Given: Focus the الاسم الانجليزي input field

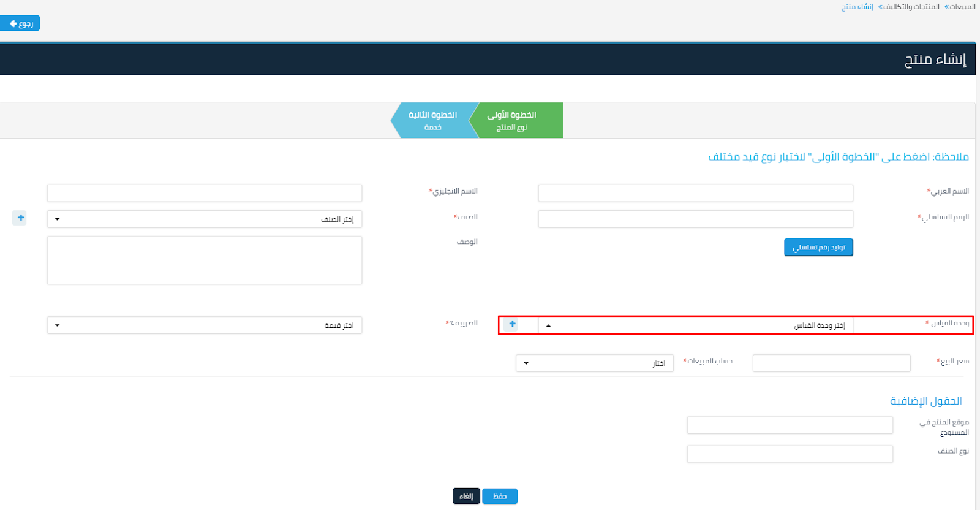Looking at the screenshot, I should [x=204, y=193].
